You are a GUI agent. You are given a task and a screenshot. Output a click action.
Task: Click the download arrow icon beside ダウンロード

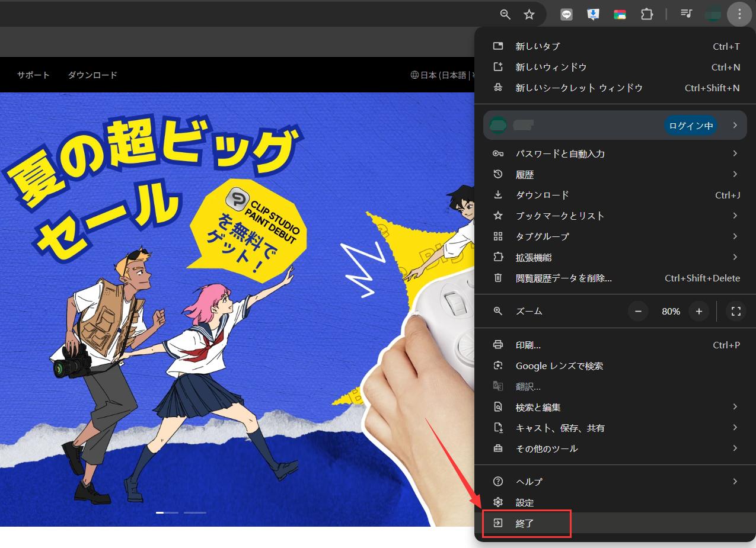pyautogui.click(x=498, y=195)
